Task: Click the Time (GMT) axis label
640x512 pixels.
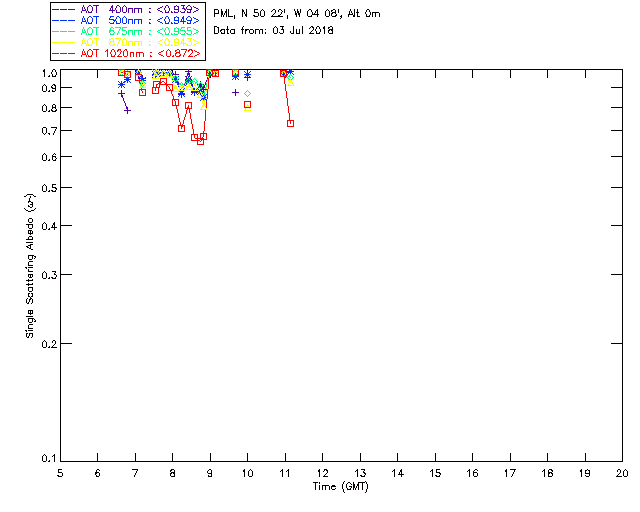Action: pos(340,487)
